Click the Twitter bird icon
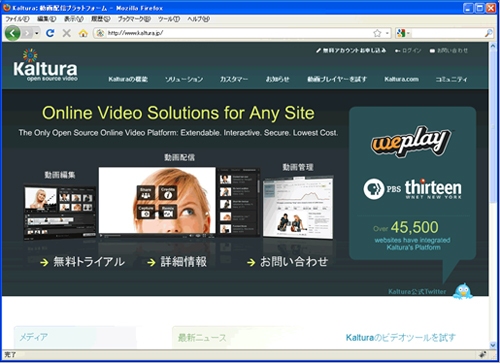The image size is (500, 363). click(x=463, y=291)
